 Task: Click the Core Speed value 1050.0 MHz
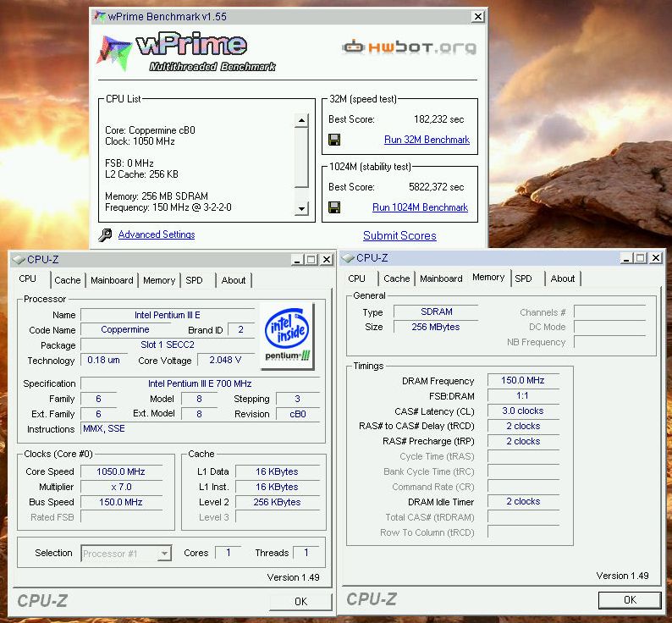121,471
